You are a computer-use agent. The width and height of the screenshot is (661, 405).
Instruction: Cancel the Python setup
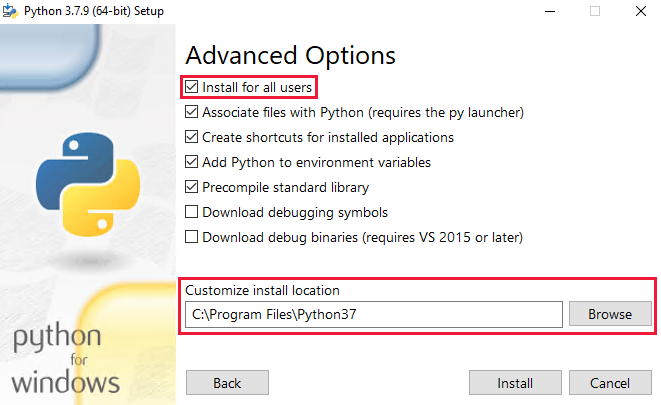coord(609,383)
